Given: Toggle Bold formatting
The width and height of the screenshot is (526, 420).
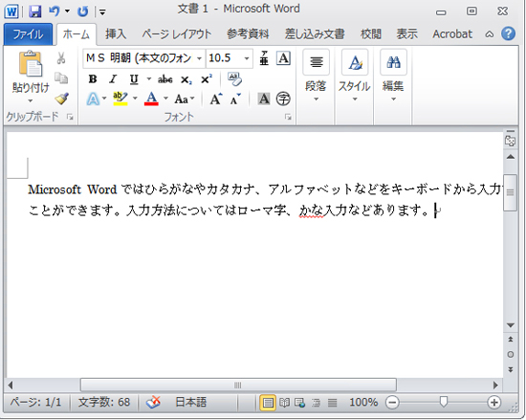Looking at the screenshot, I should (93, 79).
